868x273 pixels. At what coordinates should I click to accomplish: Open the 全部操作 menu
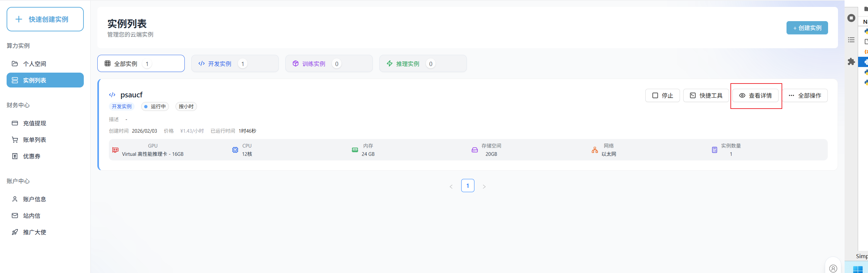tap(805, 96)
